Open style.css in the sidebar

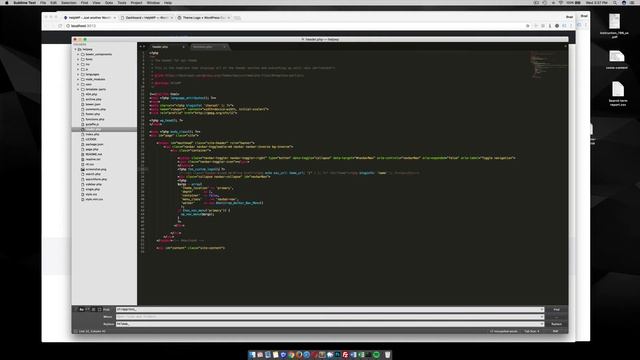point(91,194)
